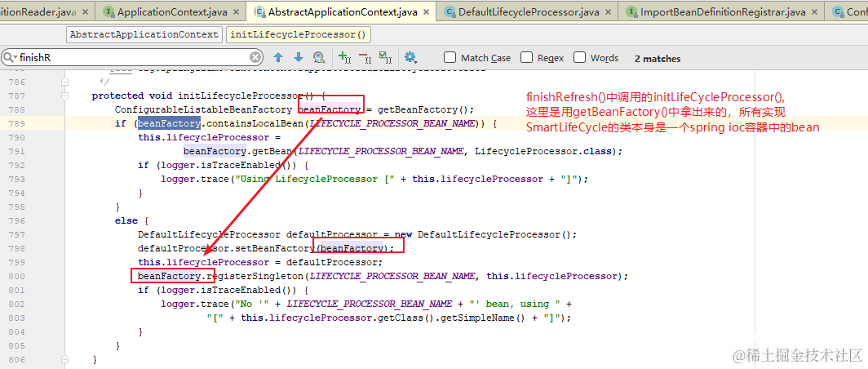This screenshot has width=868, height=369.
Task: Switch to AbstractApplicationContext.java tab
Action: pos(340,12)
